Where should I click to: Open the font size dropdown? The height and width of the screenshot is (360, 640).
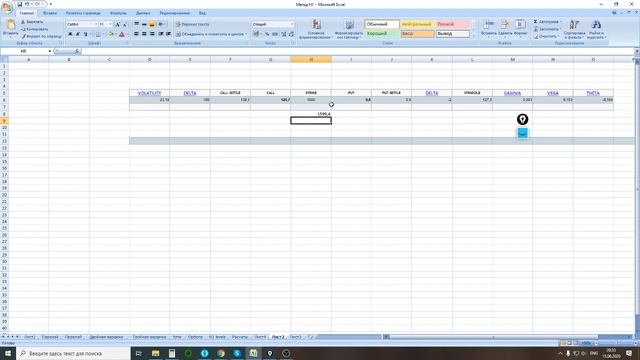tap(110, 24)
